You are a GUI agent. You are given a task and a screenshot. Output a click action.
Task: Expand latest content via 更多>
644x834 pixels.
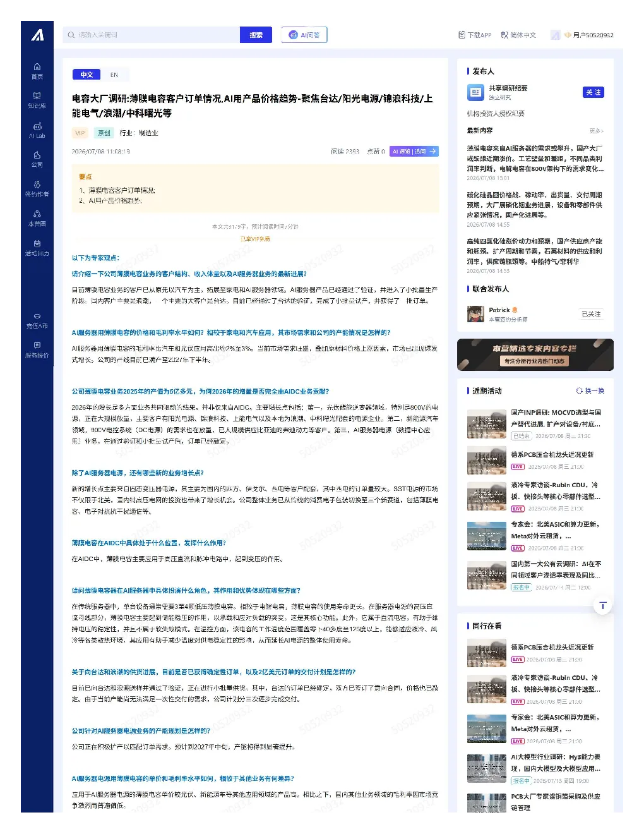597,131
